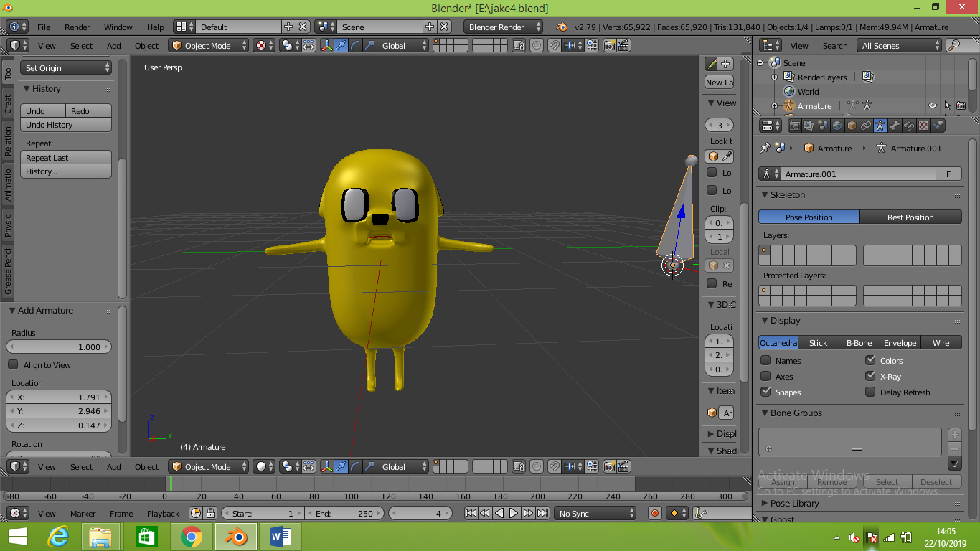This screenshot has height=551, width=980.
Task: Open the All Scenes dropdown in Outliner
Action: (899, 45)
